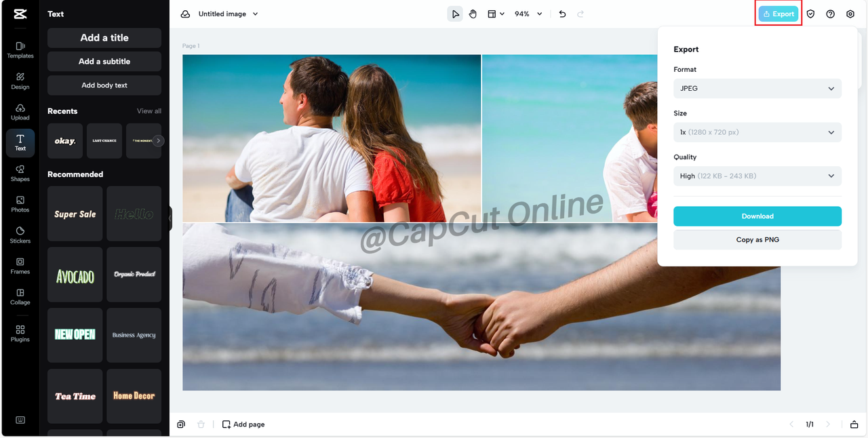Go to the previous page arrow
The image size is (868, 438).
click(x=791, y=424)
